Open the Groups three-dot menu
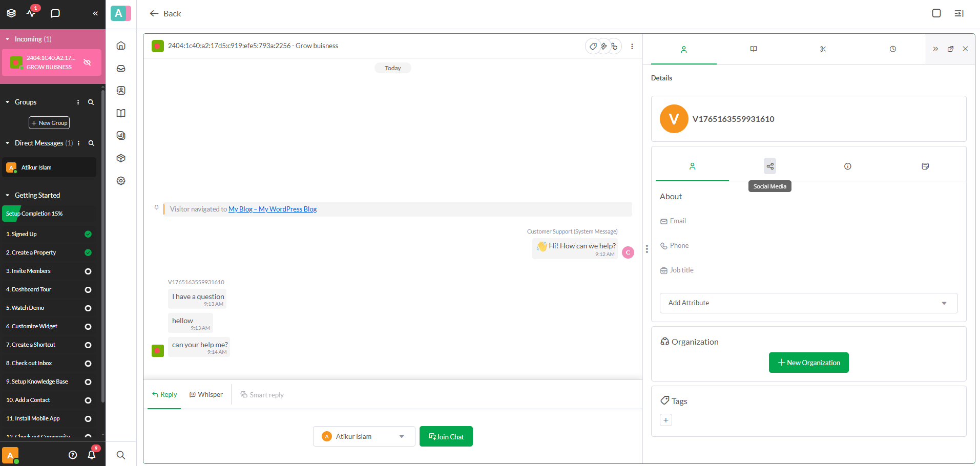Image resolution: width=980 pixels, height=466 pixels. (x=78, y=102)
